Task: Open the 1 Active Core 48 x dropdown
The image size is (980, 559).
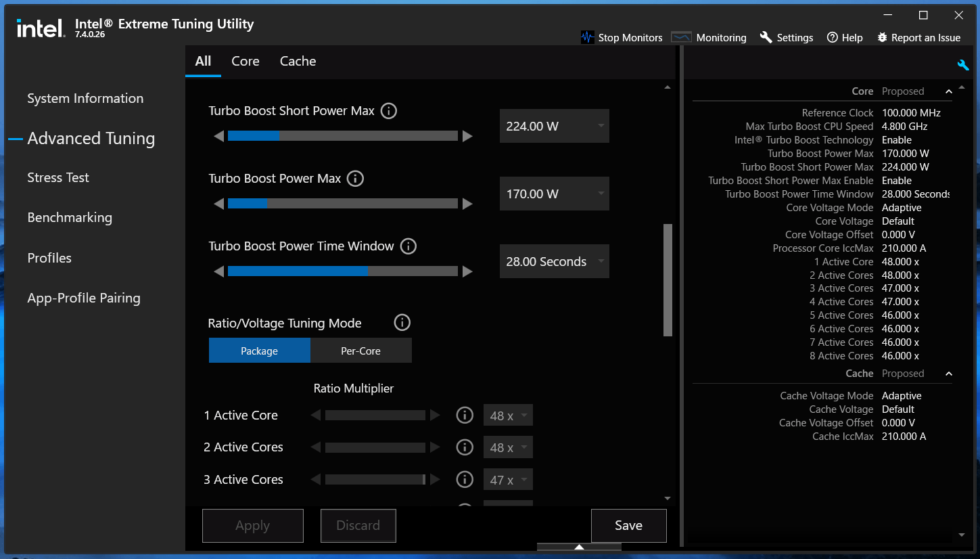Action: click(508, 416)
